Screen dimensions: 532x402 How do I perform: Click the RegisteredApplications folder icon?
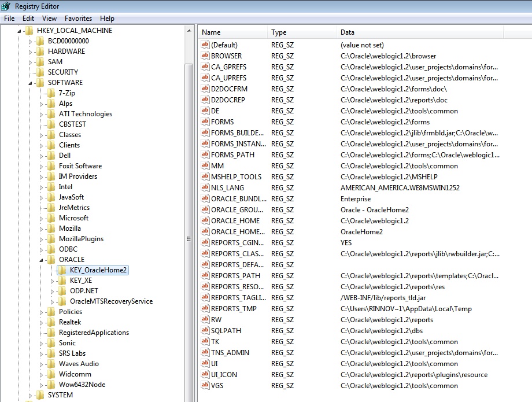tap(51, 333)
